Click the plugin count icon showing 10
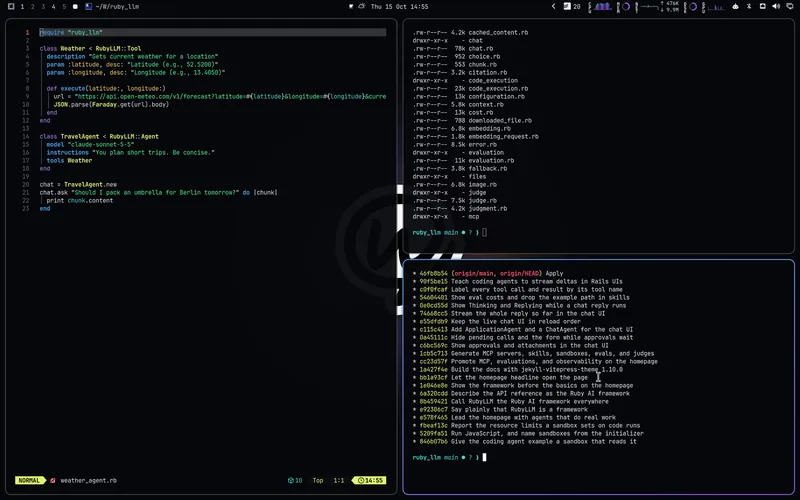Screen dimensions: 800x500 pos(295,481)
